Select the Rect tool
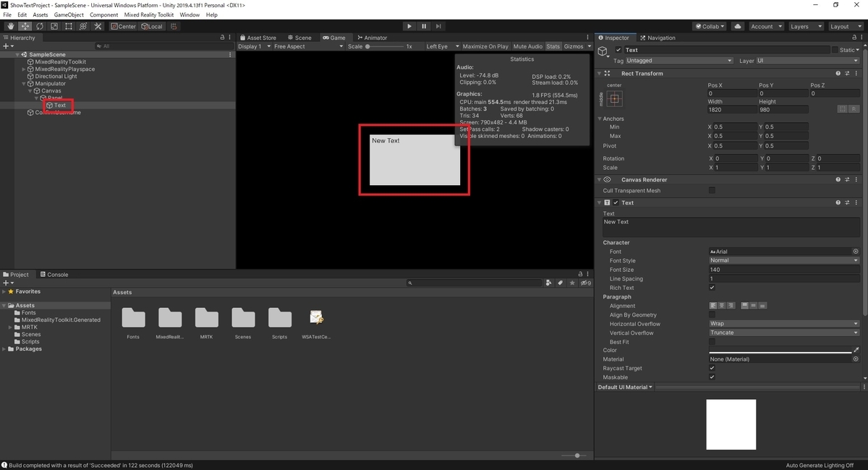Screen dimensions: 868x470 (x=68, y=26)
